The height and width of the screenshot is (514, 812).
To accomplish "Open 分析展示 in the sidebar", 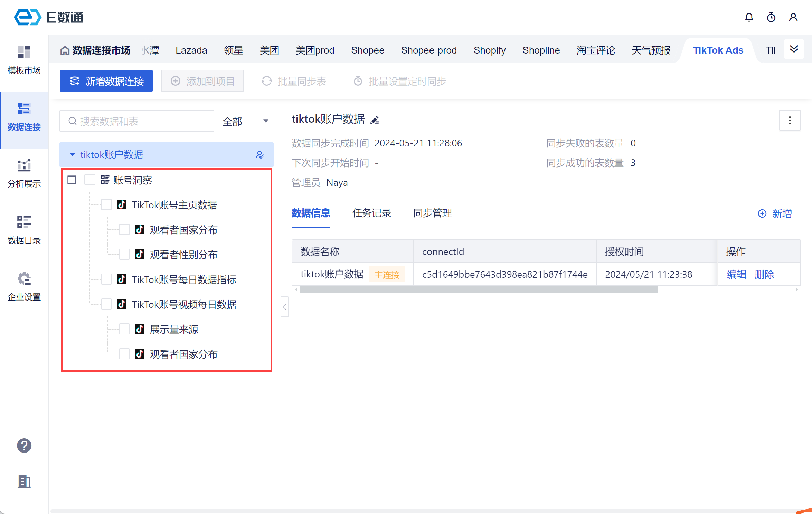I will [24, 173].
